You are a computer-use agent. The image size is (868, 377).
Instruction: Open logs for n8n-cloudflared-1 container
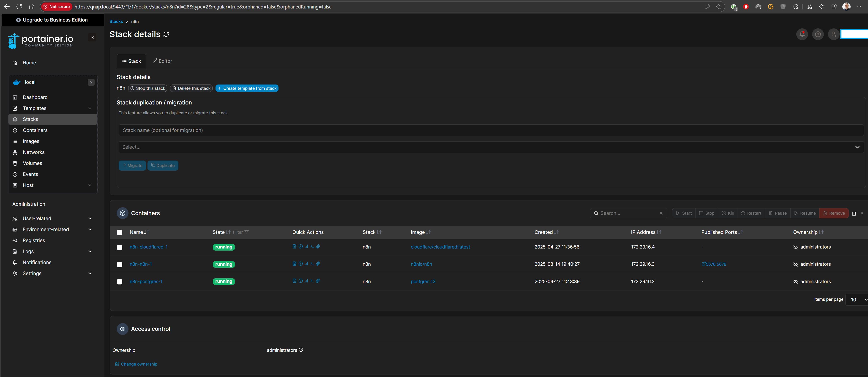click(x=295, y=247)
